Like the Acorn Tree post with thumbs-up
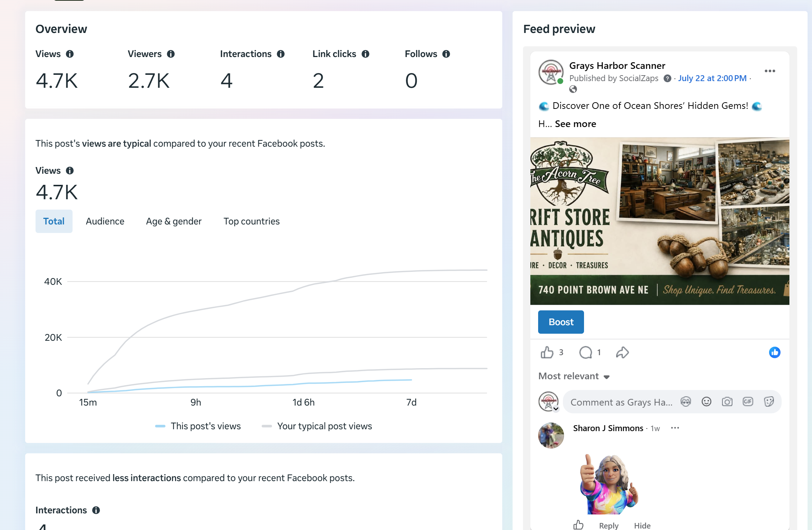This screenshot has width=812, height=530. 547,352
